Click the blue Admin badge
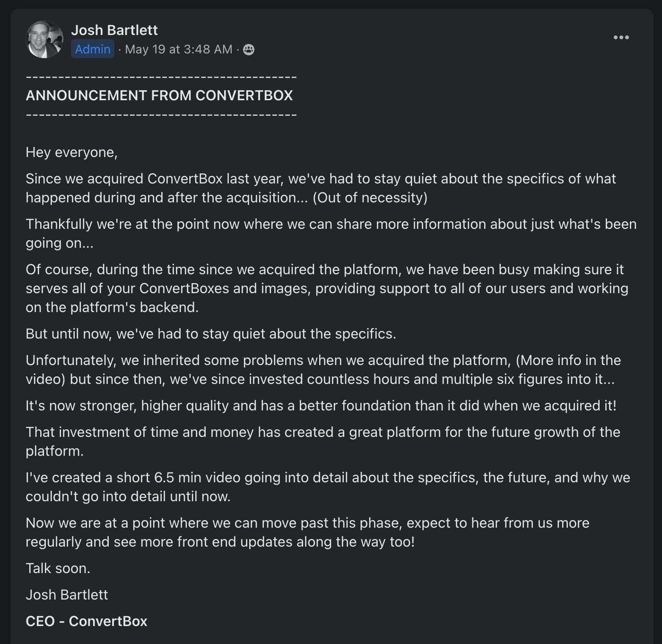 tap(93, 49)
